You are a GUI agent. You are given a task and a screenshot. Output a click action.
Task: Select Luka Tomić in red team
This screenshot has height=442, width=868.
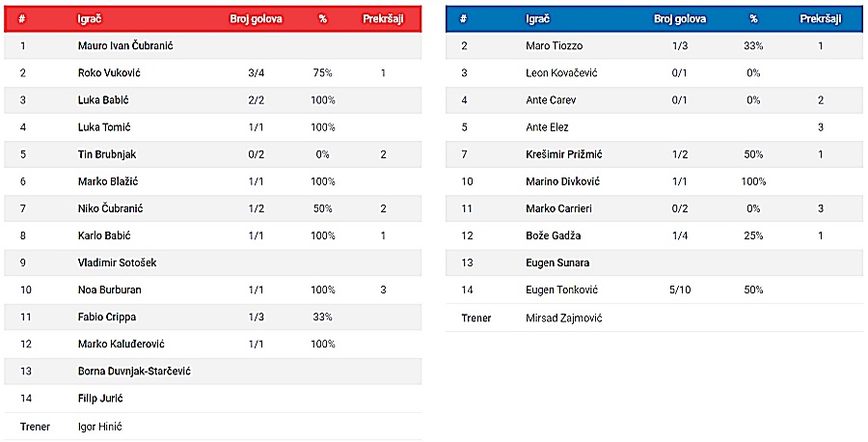coord(104,126)
